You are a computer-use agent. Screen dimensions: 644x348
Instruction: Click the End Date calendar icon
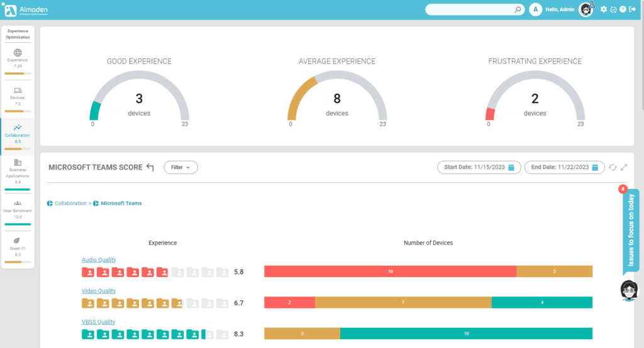595,167
